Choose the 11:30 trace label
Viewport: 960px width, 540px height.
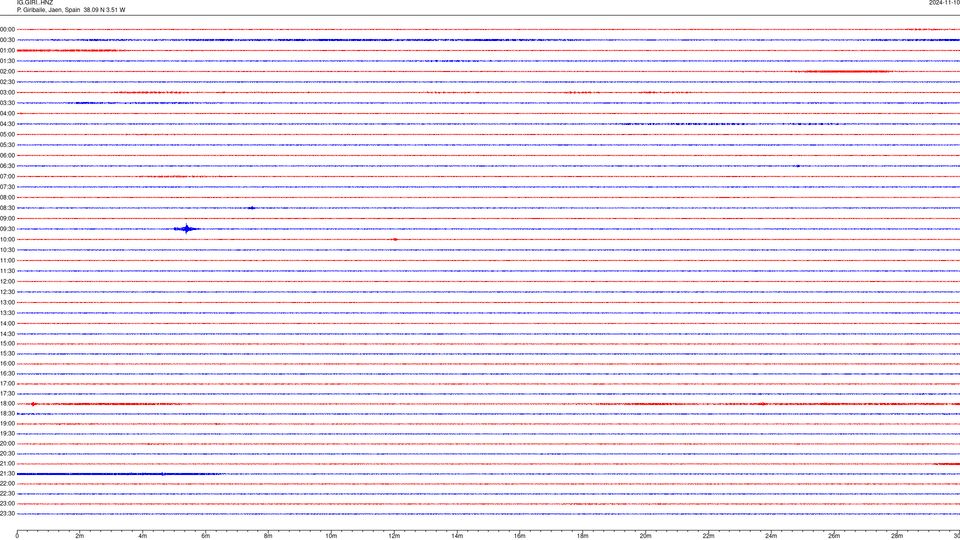(x=7, y=271)
